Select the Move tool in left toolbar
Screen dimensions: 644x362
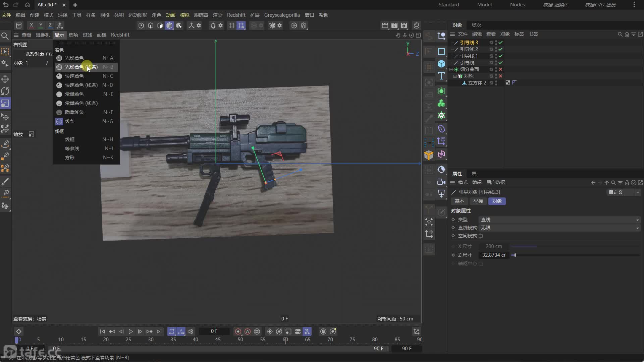[5, 79]
